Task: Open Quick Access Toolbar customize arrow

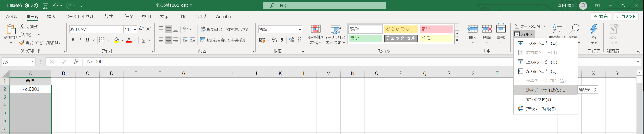Action: point(81,6)
